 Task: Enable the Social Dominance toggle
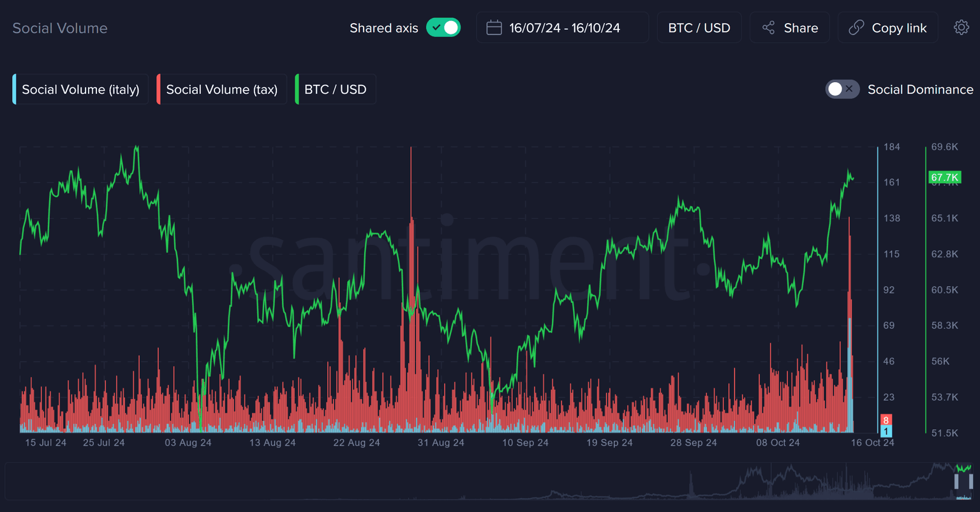tap(842, 89)
